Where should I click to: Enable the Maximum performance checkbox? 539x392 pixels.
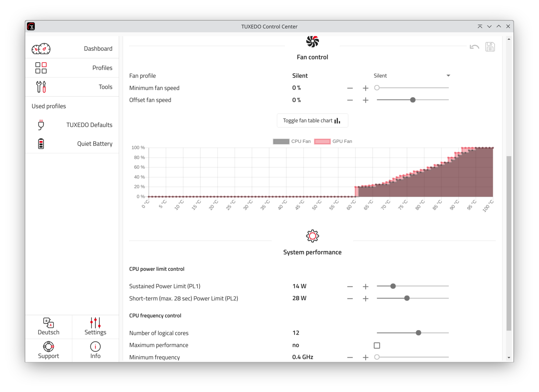(377, 345)
